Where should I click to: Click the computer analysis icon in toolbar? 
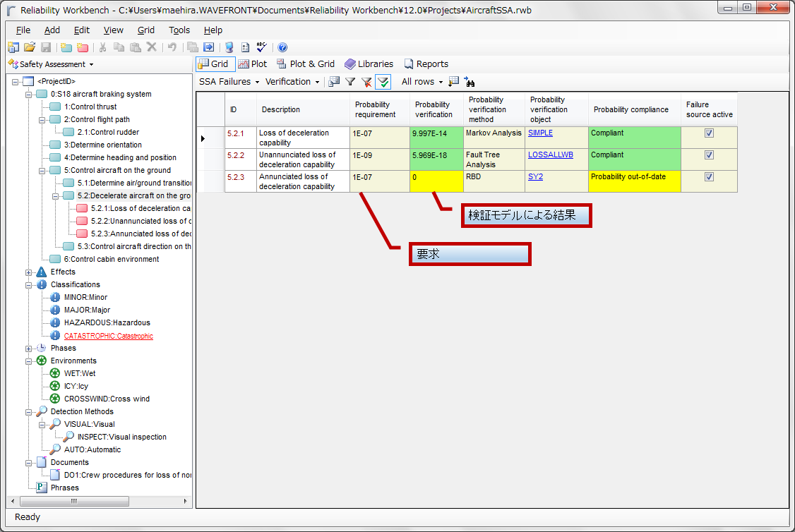click(229, 47)
